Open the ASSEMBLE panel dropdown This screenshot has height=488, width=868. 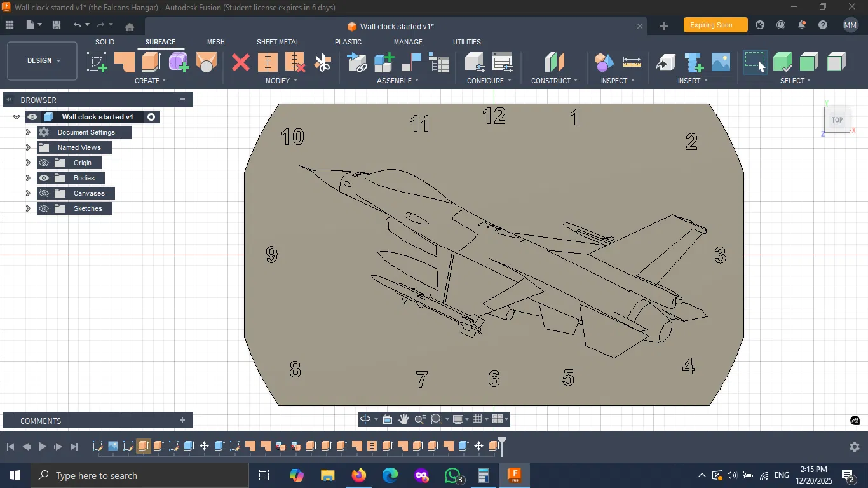(x=398, y=81)
